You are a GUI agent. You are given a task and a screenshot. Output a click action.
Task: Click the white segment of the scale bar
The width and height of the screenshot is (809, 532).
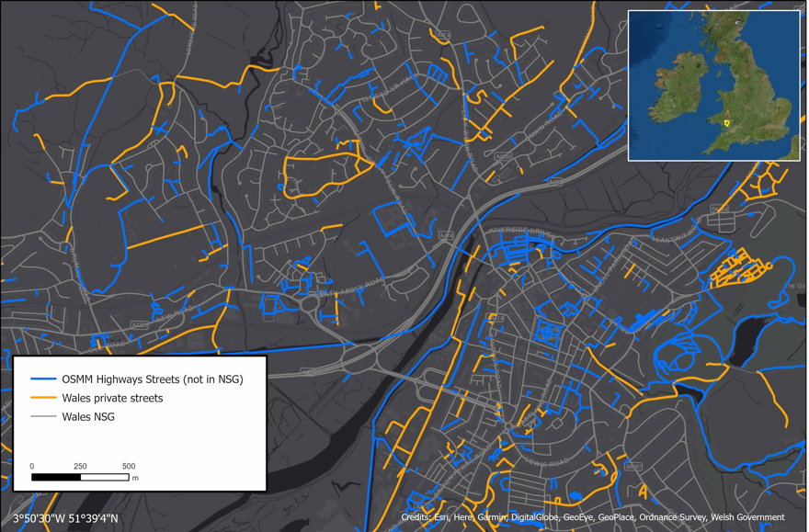click(x=104, y=478)
